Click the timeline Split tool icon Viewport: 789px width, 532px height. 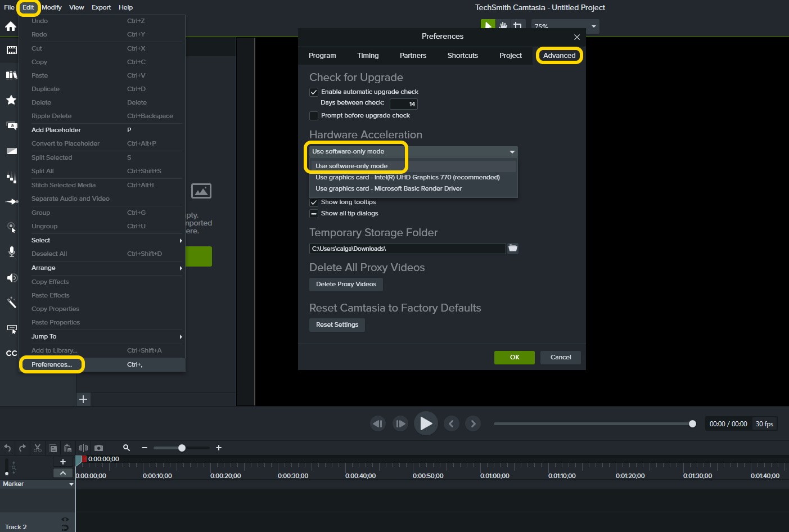coord(83,448)
